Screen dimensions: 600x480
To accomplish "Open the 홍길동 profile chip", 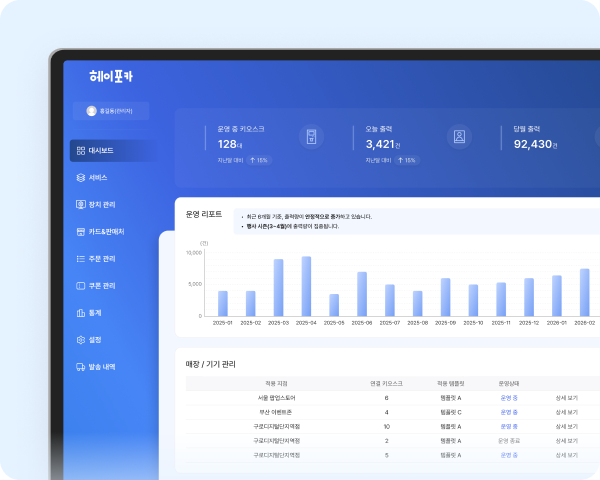I will tap(111, 111).
